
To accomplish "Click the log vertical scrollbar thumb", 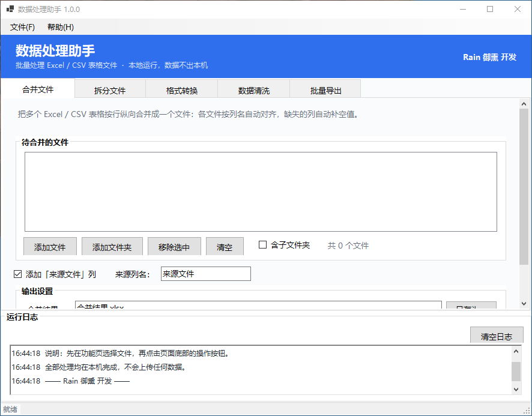I will click(x=516, y=372).
